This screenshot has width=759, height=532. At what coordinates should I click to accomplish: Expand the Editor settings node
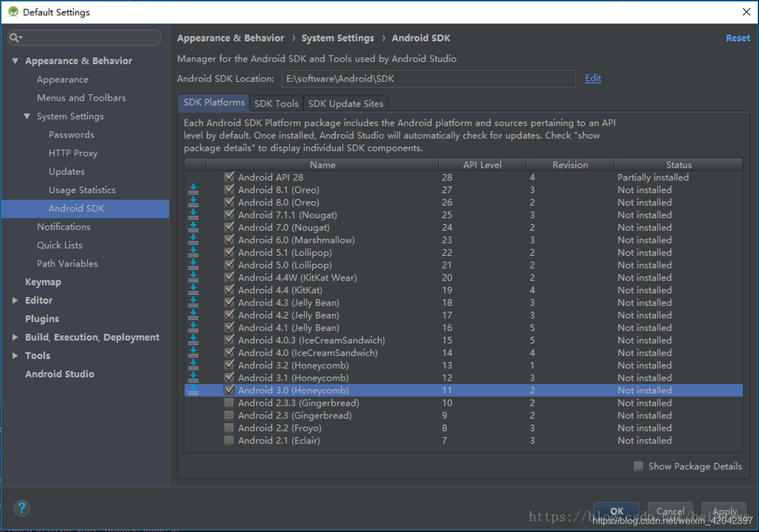[x=15, y=300]
